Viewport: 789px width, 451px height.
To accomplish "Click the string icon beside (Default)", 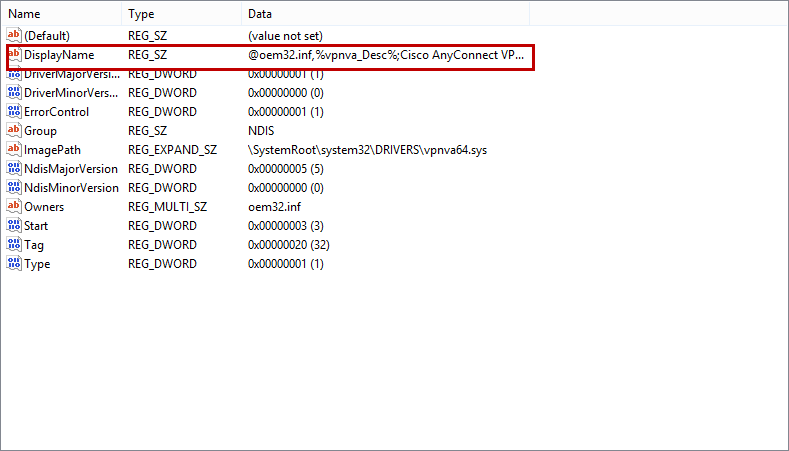I will pos(14,36).
